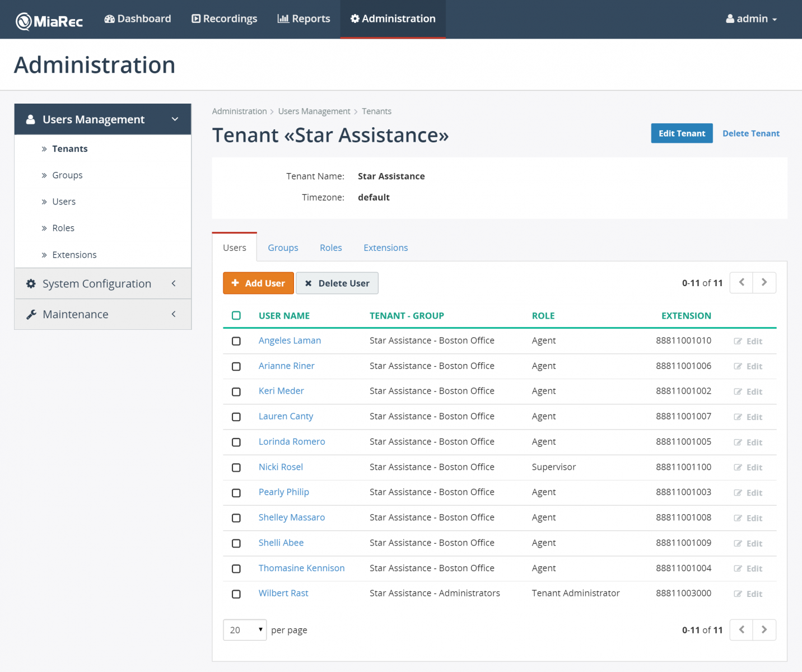Tick Pearly Philip's checkbox
Viewport: 802px width, 672px height.
pos(236,493)
